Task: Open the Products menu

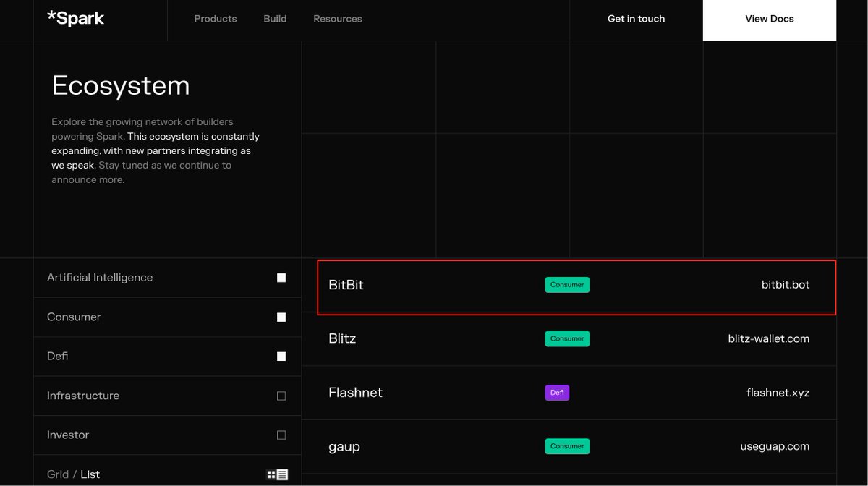Action: pos(216,19)
